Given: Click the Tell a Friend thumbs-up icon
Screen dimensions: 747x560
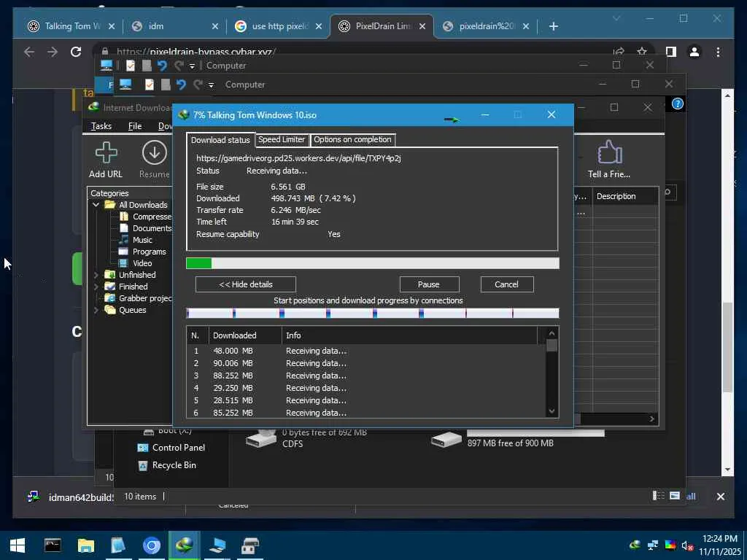Looking at the screenshot, I should [x=608, y=153].
